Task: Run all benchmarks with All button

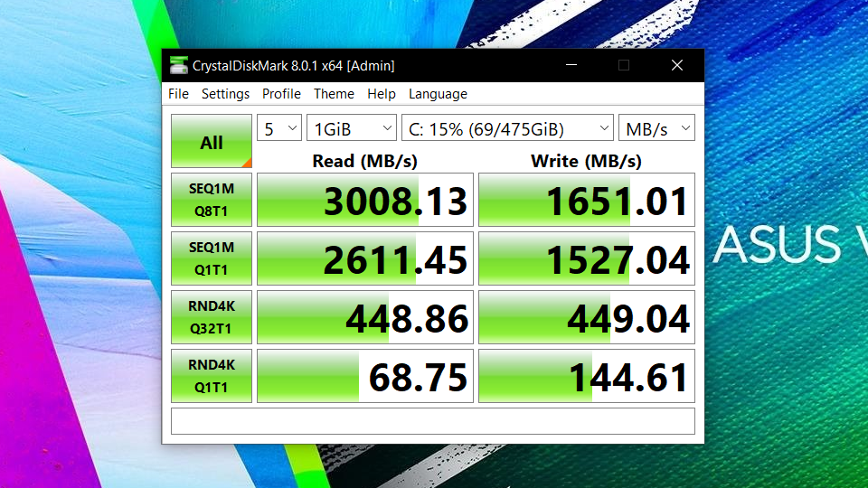Action: [212, 141]
